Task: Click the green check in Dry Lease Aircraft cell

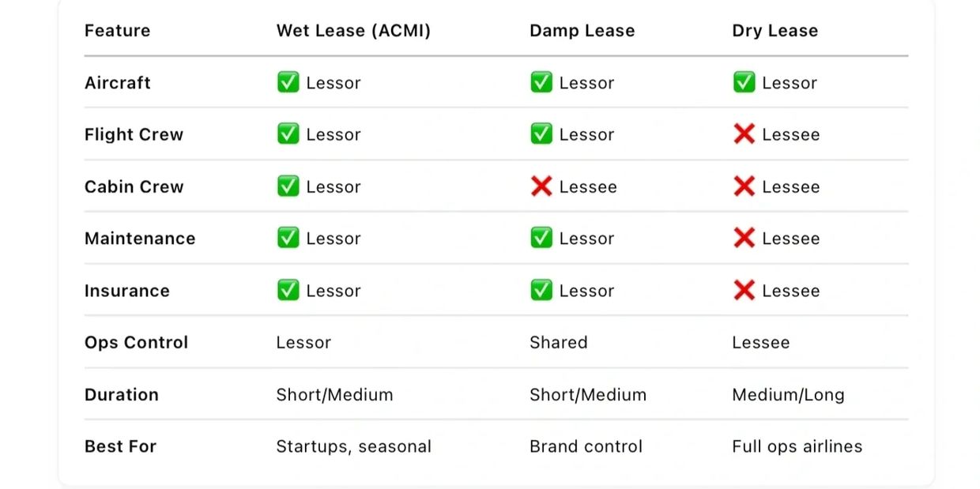Action: [x=744, y=82]
